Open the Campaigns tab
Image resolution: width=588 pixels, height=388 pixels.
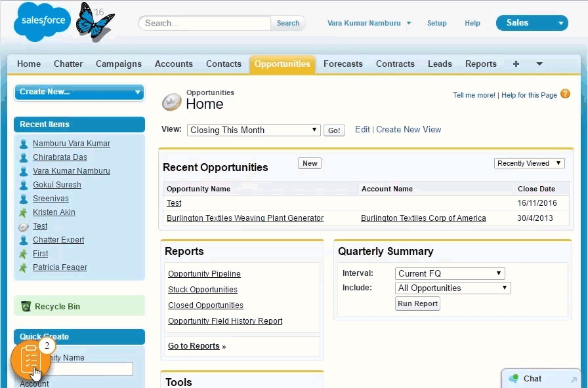click(x=119, y=64)
